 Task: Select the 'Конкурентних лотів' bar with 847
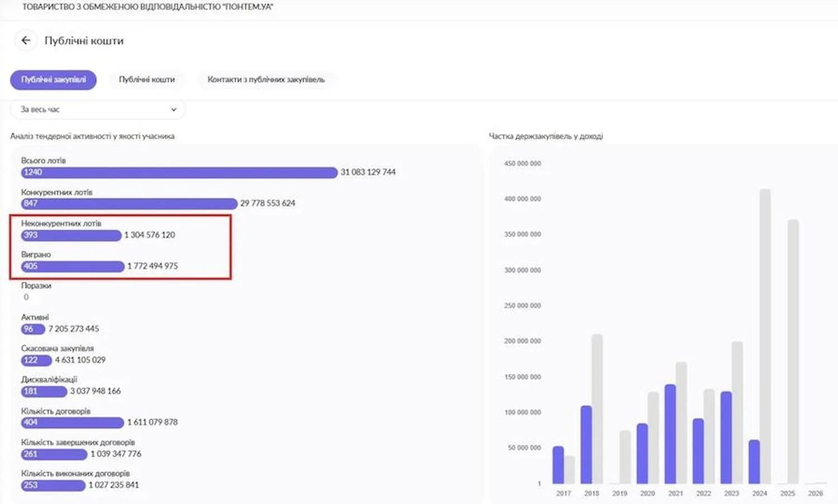(128, 204)
